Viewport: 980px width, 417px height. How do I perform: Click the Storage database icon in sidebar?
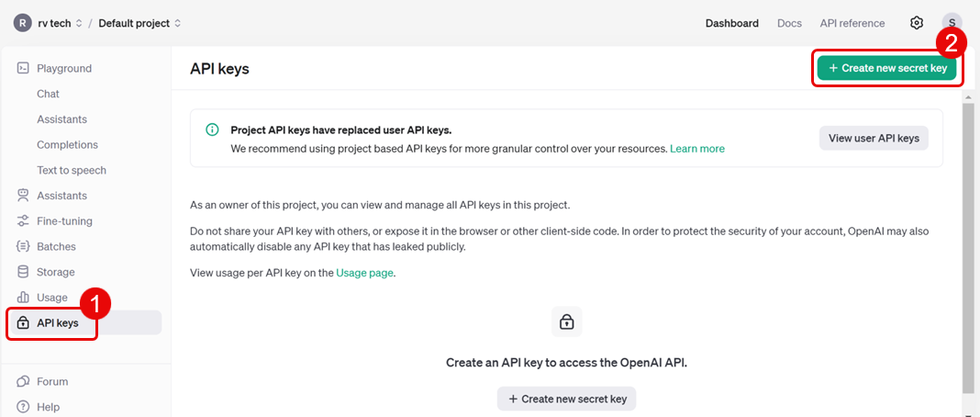pos(23,272)
